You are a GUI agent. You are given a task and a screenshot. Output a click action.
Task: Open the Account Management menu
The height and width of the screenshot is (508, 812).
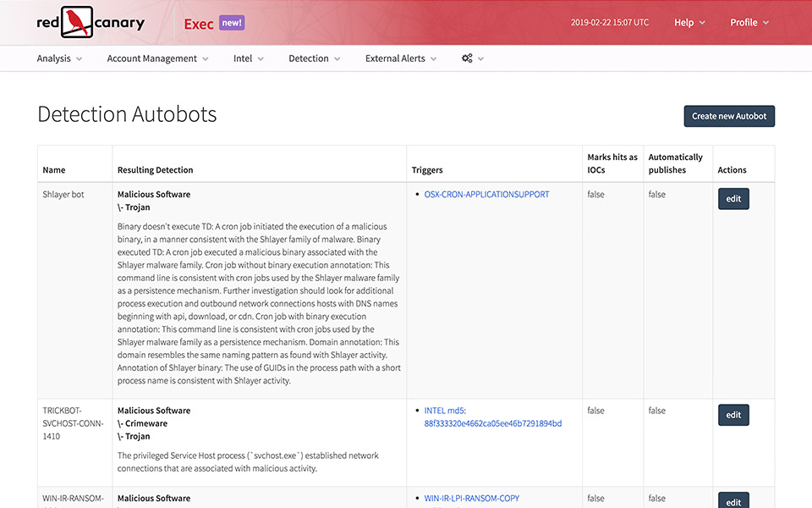click(x=157, y=58)
